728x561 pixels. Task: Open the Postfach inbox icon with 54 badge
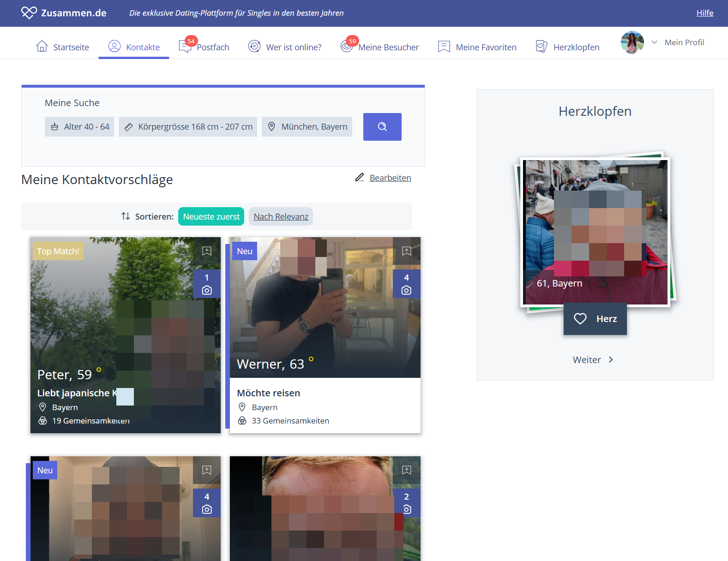185,46
